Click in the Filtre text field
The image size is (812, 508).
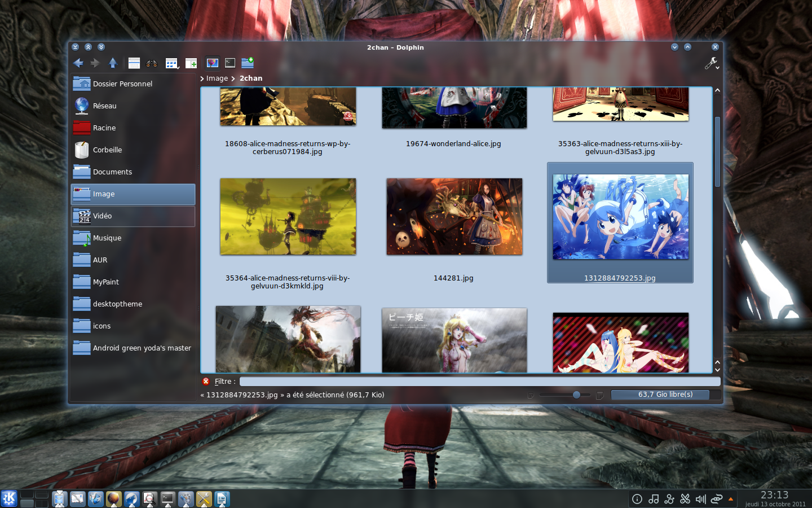click(x=480, y=382)
